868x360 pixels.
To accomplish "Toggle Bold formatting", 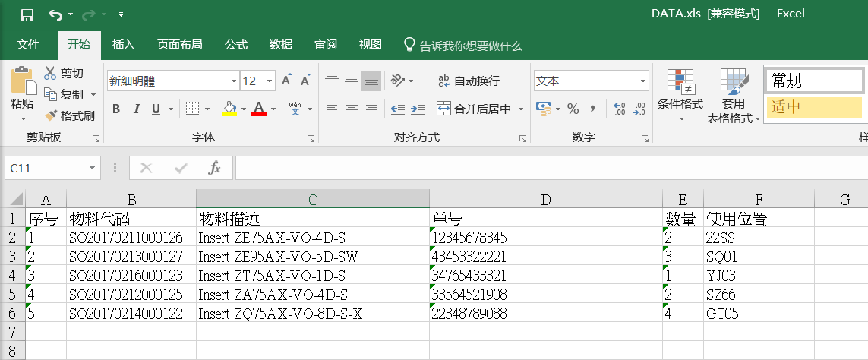I will click(x=116, y=109).
